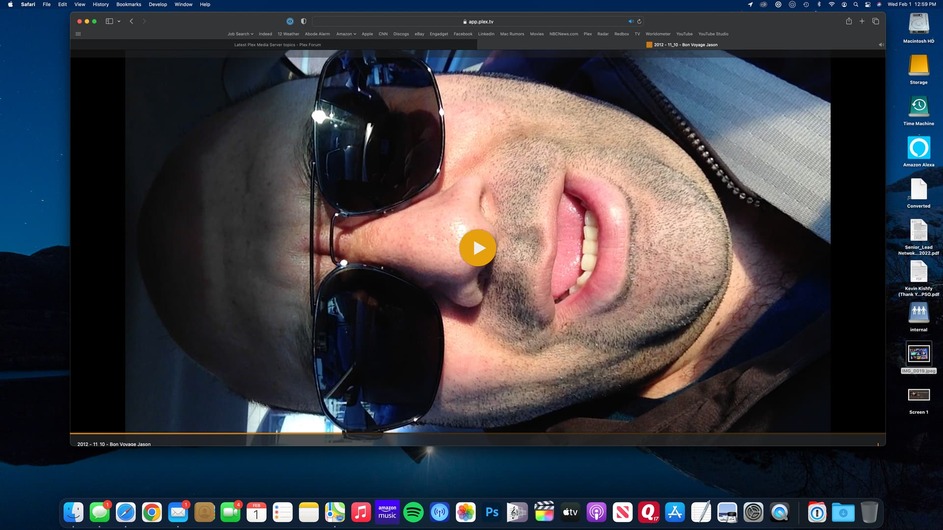Reload the page from address bar
The height and width of the screenshot is (530, 943).
[x=639, y=21]
